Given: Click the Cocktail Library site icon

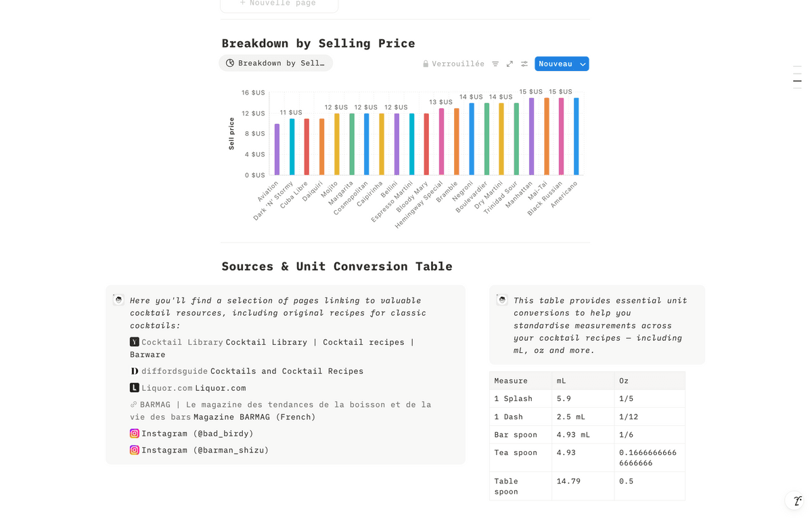Looking at the screenshot, I should click(x=135, y=342).
